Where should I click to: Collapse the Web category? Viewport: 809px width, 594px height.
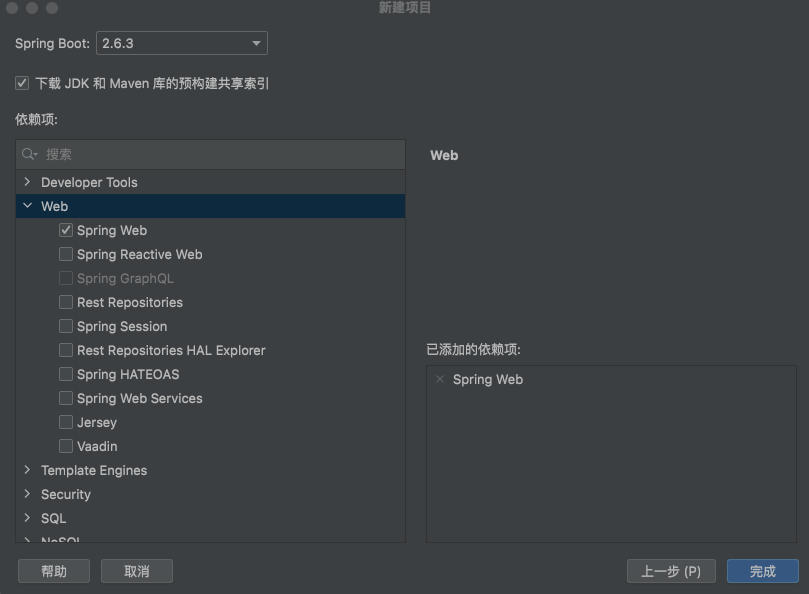click(x=27, y=205)
